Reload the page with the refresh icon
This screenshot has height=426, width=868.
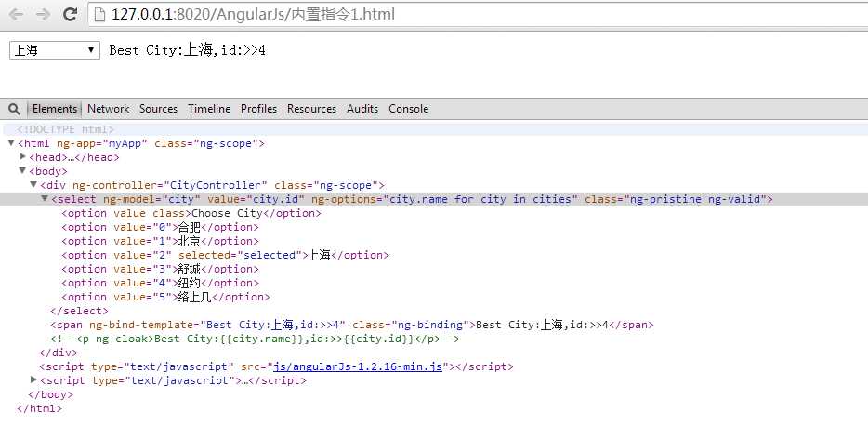(x=70, y=14)
